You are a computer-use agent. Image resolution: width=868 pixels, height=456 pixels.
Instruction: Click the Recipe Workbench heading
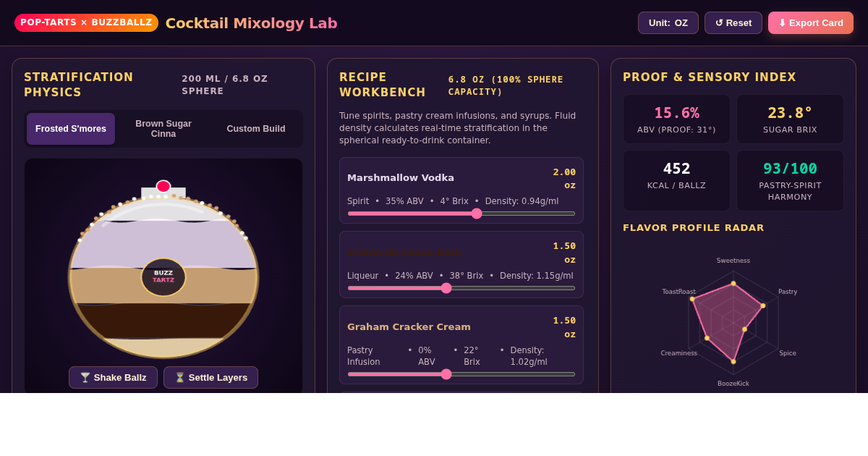point(383,85)
